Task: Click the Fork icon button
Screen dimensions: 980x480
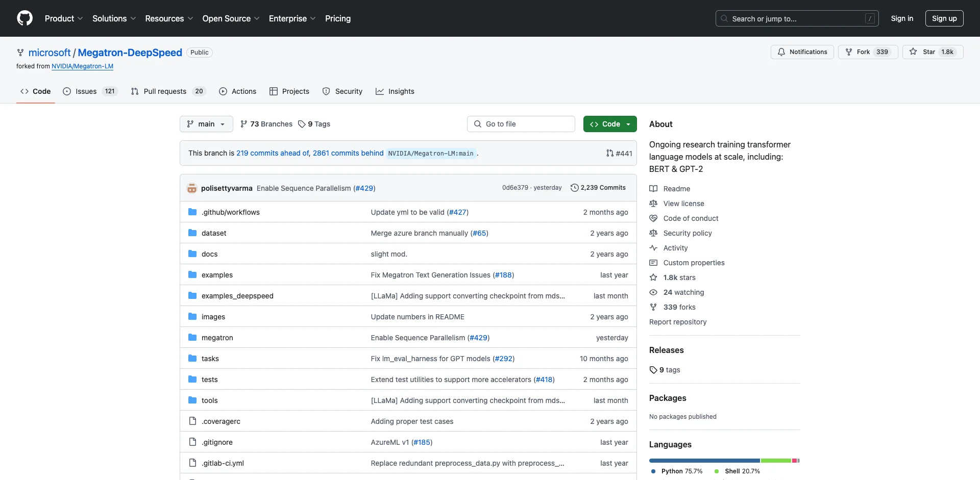Action: (849, 52)
